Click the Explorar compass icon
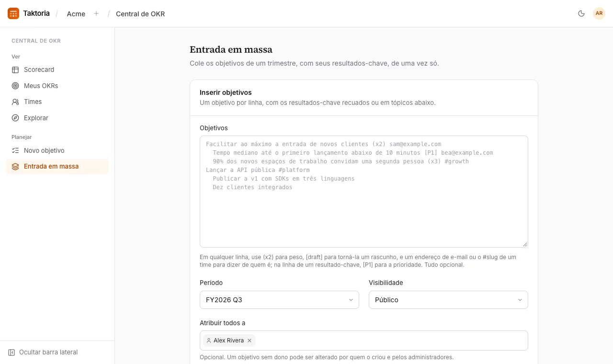The image size is (613, 364). pos(15,118)
